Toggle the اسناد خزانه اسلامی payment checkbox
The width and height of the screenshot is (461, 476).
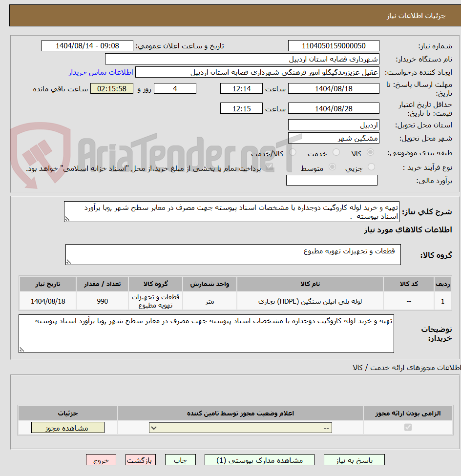269,167
